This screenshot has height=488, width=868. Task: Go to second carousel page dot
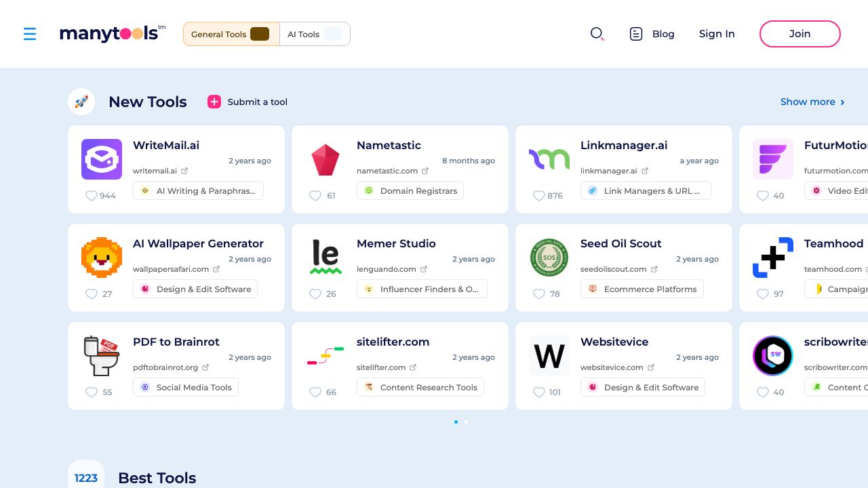[x=466, y=422]
